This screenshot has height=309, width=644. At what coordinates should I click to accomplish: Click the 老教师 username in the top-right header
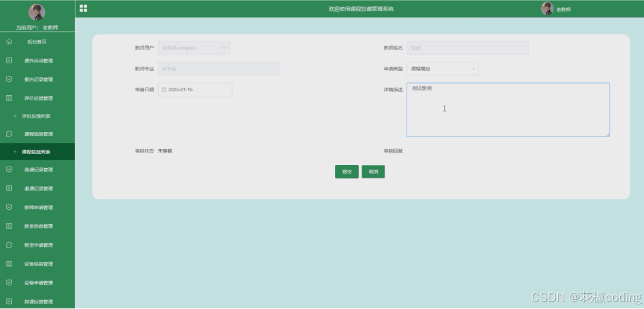click(x=564, y=9)
